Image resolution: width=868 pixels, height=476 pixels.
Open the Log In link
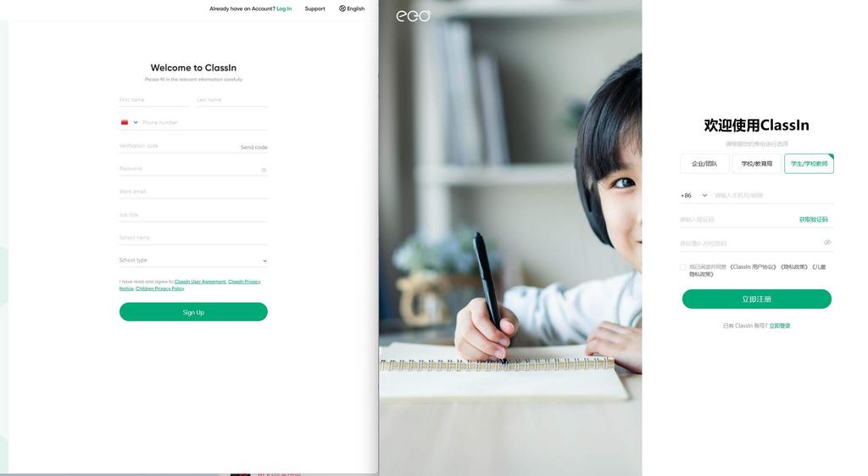click(x=284, y=8)
